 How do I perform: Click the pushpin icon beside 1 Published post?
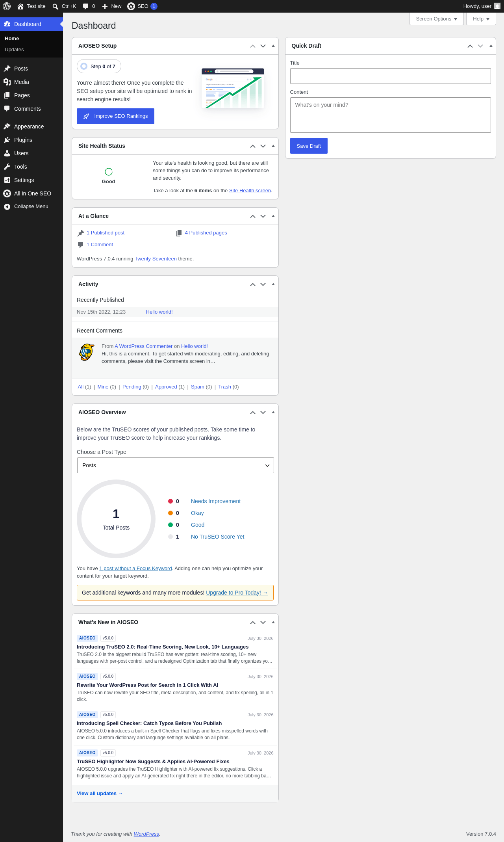[81, 233]
